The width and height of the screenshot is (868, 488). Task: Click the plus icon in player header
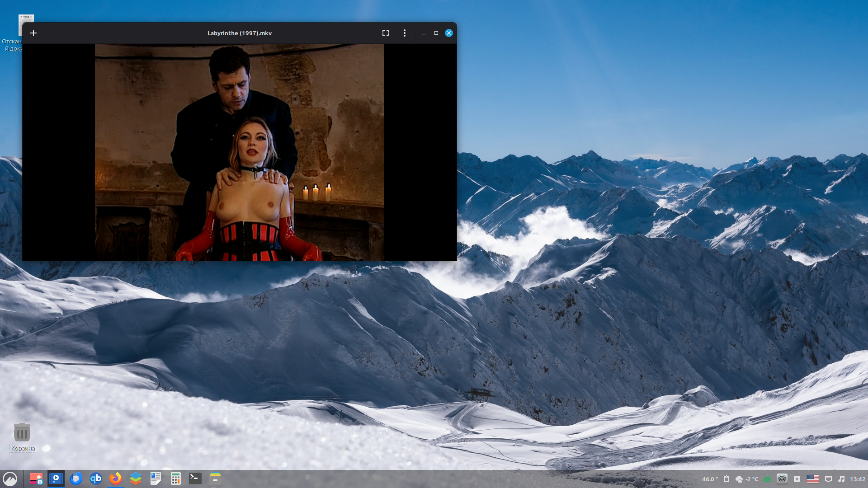coord(33,33)
